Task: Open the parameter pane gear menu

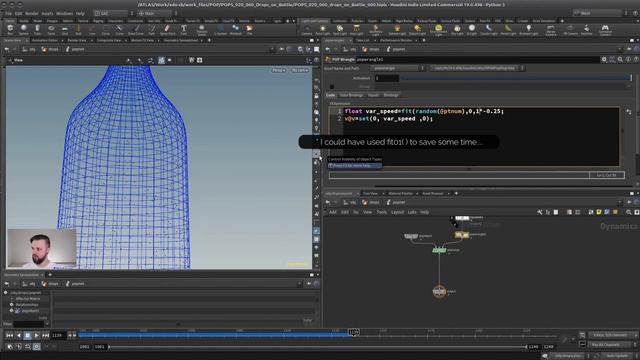Action: pyautogui.click(x=604, y=60)
